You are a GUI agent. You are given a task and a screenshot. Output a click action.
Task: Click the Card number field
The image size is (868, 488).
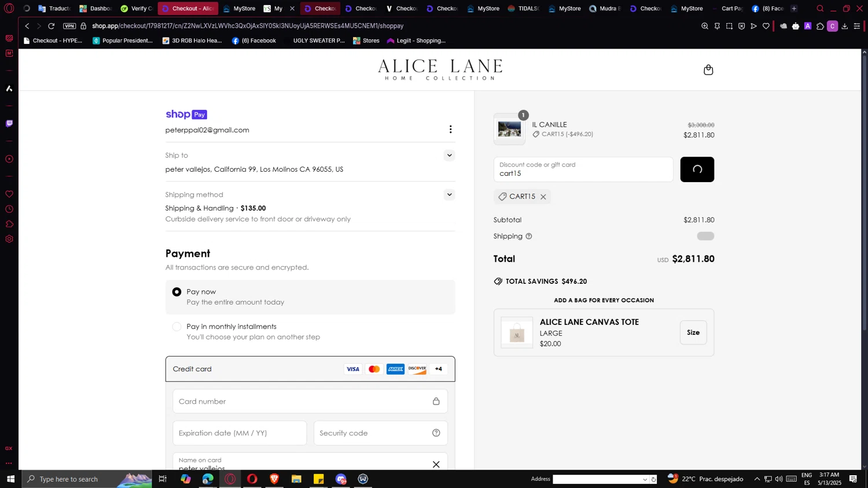310,401
